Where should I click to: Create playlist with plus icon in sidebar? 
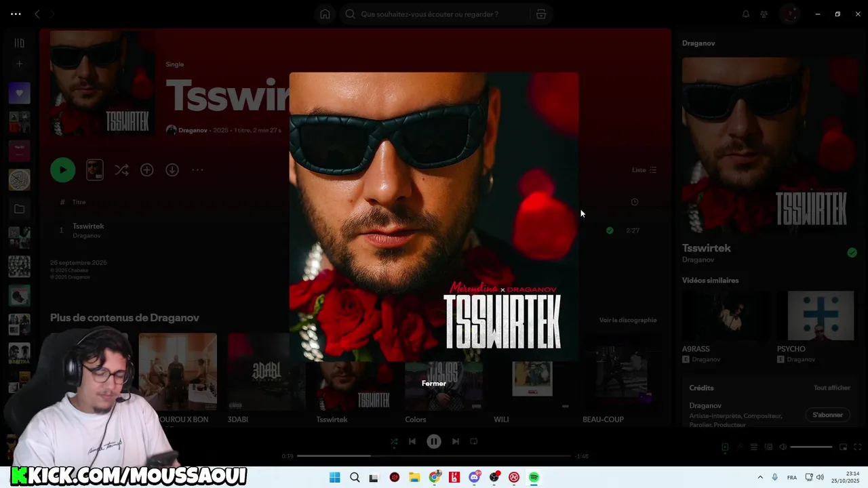(x=20, y=64)
